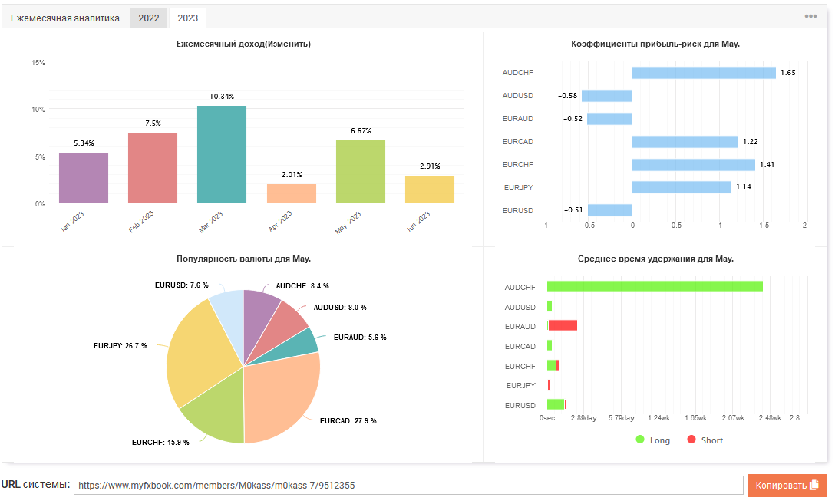Click the AUDCHF 1.65 profit-risk bar

point(704,73)
